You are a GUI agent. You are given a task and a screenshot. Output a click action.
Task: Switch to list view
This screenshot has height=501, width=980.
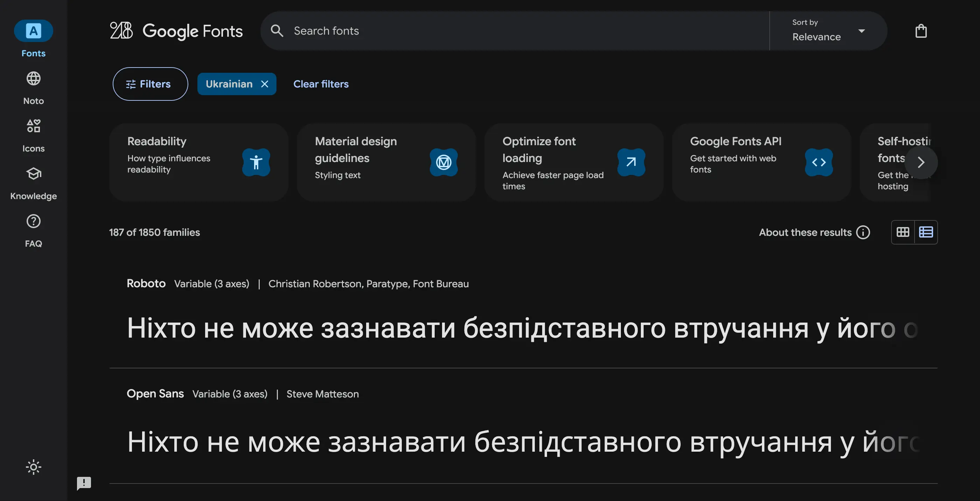pos(926,232)
